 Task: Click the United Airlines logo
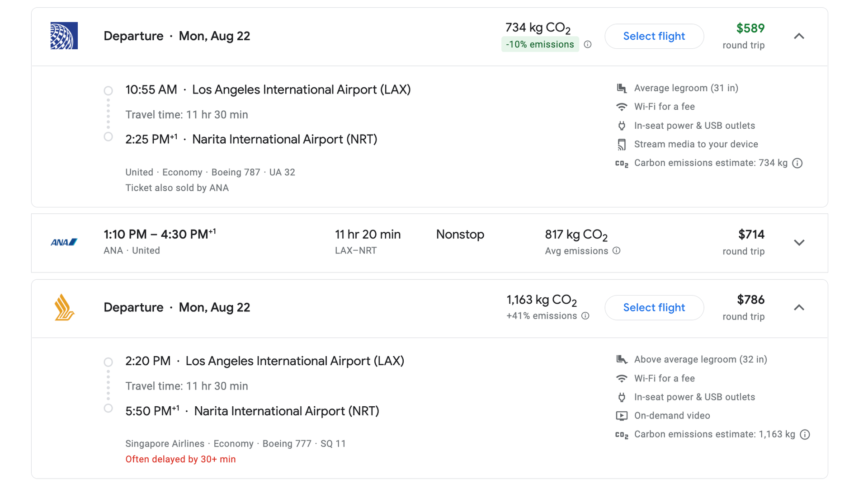click(x=64, y=35)
